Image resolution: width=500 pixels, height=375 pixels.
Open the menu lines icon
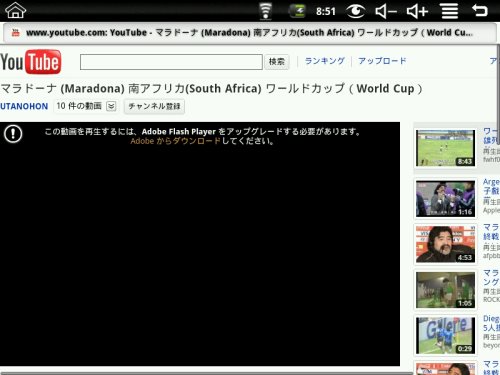tap(450, 11)
